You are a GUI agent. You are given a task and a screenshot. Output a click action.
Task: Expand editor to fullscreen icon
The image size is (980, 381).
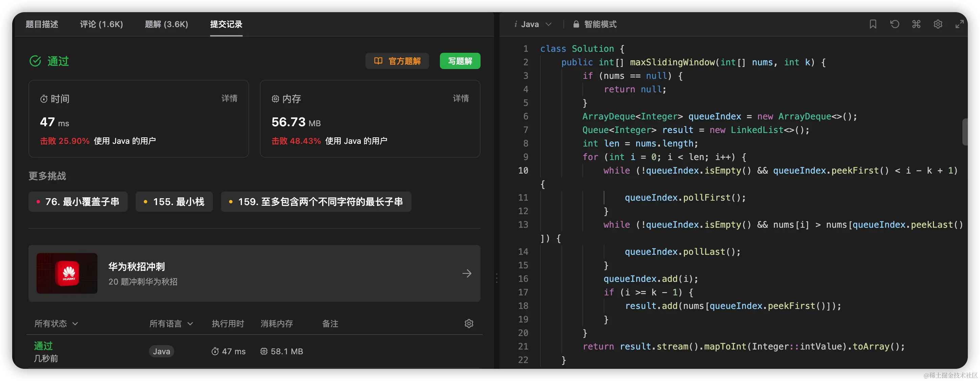(959, 24)
